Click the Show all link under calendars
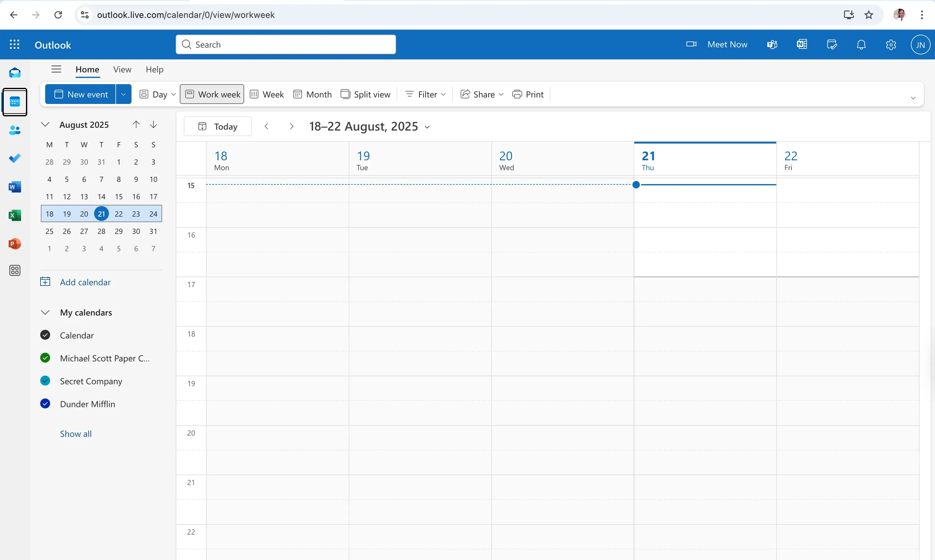The width and height of the screenshot is (935, 560). coord(75,433)
